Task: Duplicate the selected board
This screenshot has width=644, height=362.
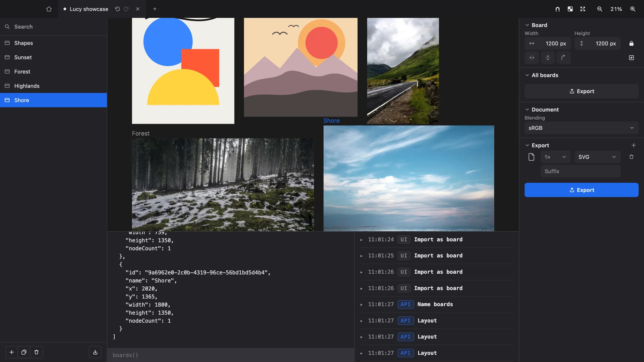Action: click(x=24, y=352)
